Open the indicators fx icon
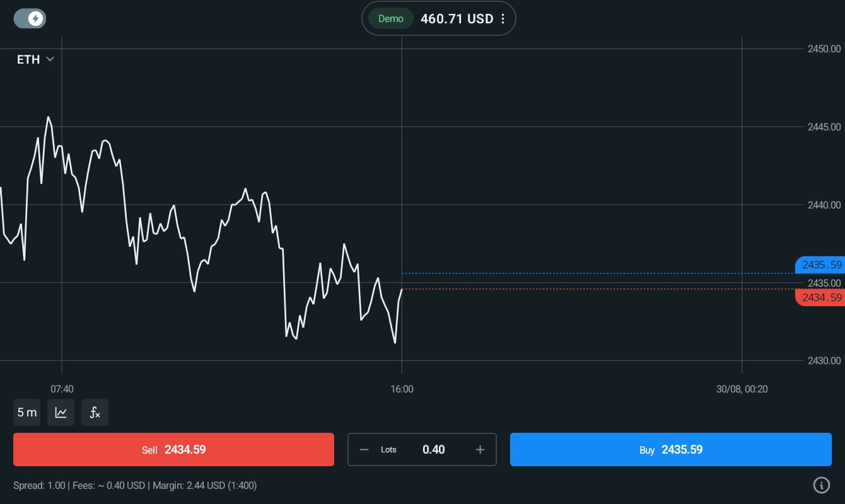The width and height of the screenshot is (845, 504). pos(95,413)
